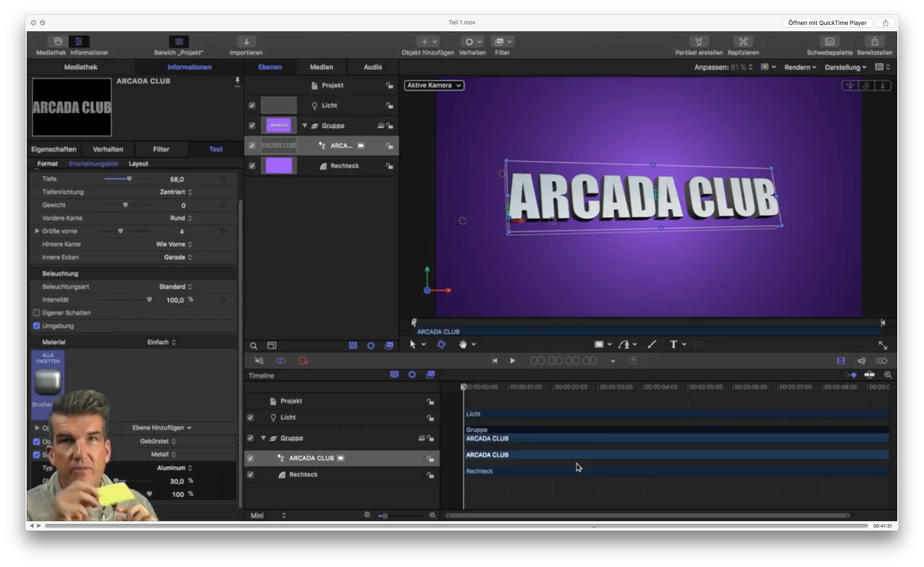The width and height of the screenshot is (924, 567).
Task: Expand Größe vorne disclosure triangle
Action: pos(37,231)
